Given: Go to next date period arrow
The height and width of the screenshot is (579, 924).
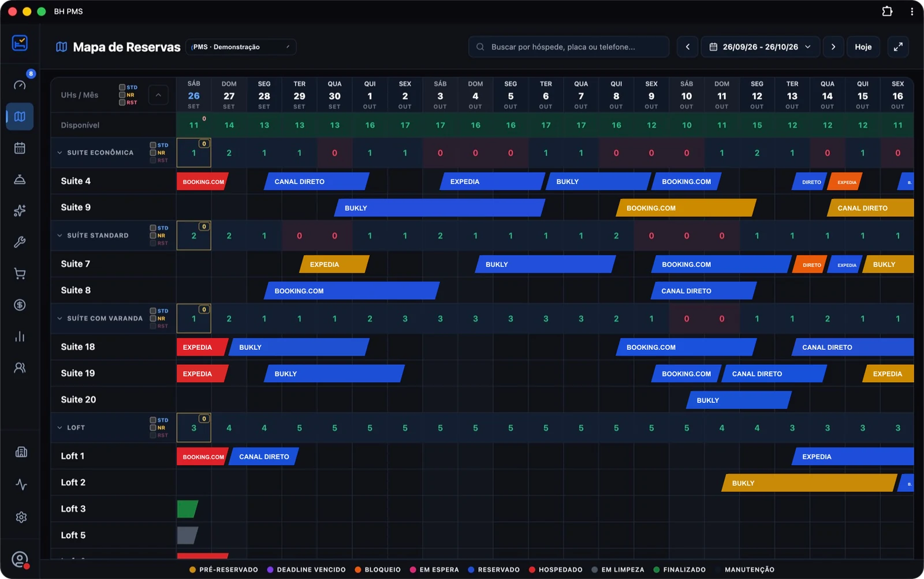Looking at the screenshot, I should point(833,47).
